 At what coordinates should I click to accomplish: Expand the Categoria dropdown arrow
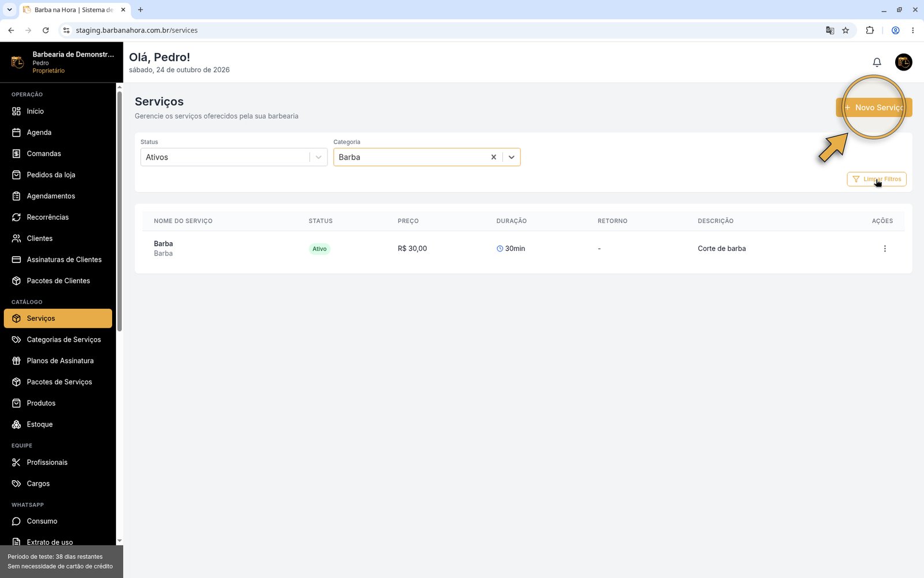point(512,157)
